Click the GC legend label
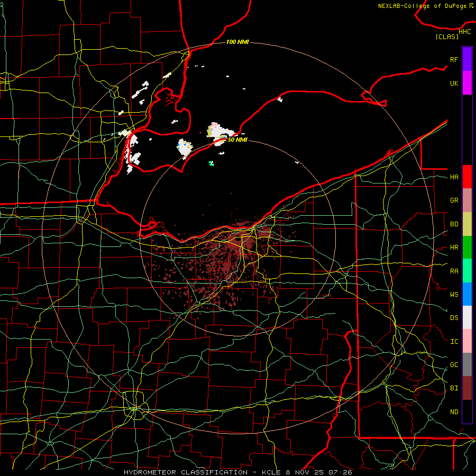This screenshot has width=476, height=476. coord(454,365)
